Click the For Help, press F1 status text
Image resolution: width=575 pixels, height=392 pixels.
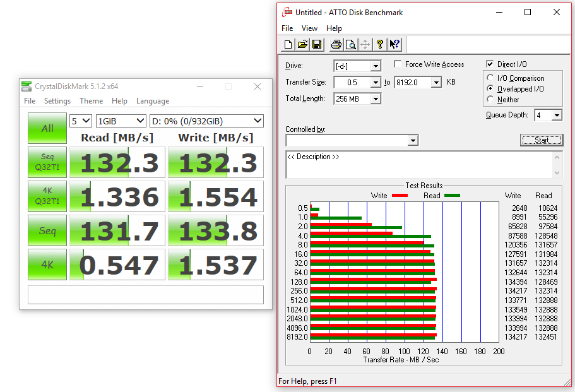tap(307, 381)
